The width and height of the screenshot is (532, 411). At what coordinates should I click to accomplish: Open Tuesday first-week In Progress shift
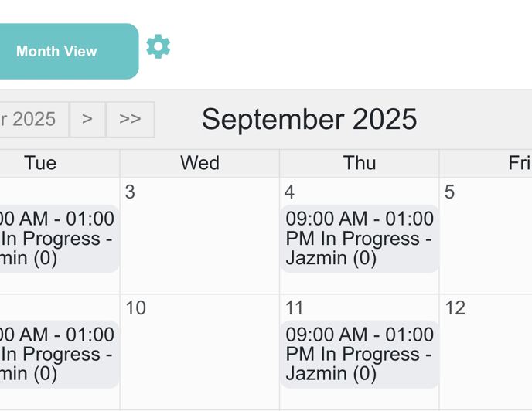pyautogui.click(x=60, y=239)
